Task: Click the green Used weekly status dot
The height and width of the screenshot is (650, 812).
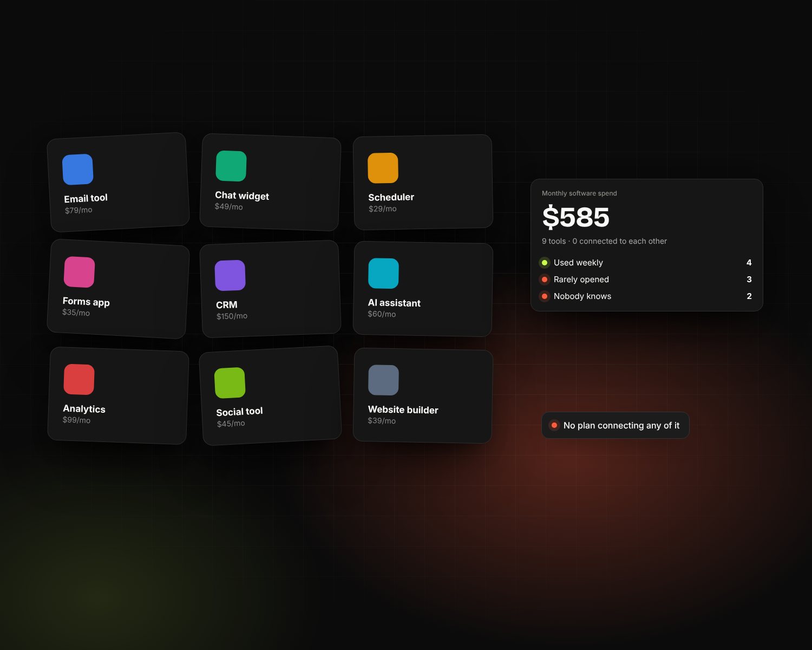Action: pos(545,263)
